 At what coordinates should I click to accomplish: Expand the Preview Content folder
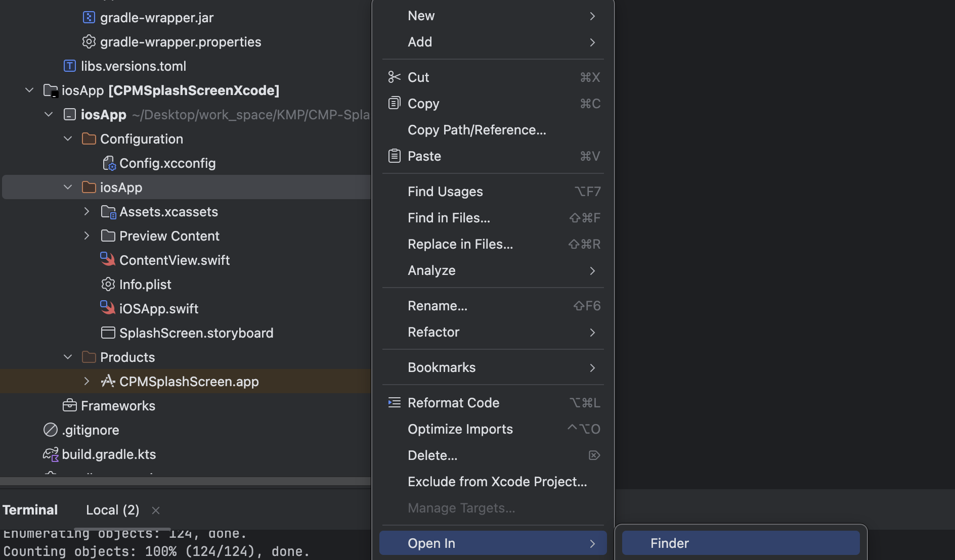point(86,236)
